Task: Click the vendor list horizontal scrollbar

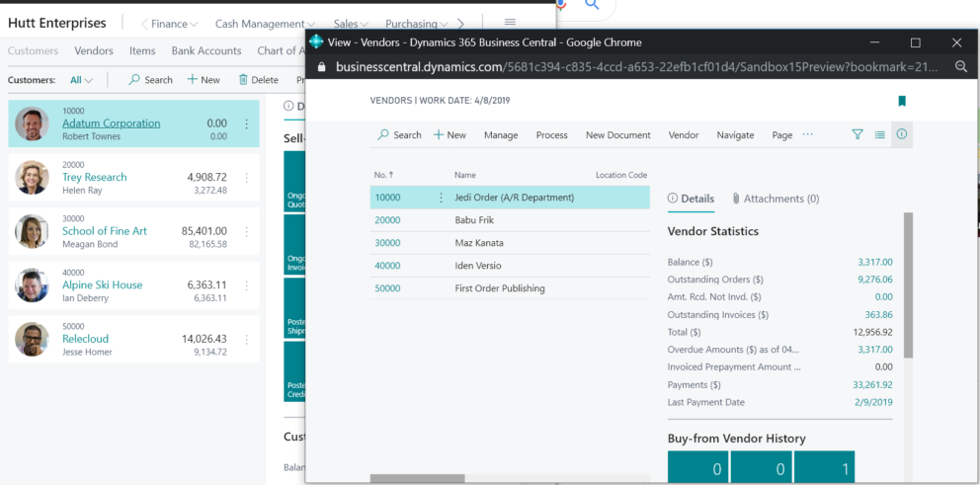Action: [x=418, y=478]
